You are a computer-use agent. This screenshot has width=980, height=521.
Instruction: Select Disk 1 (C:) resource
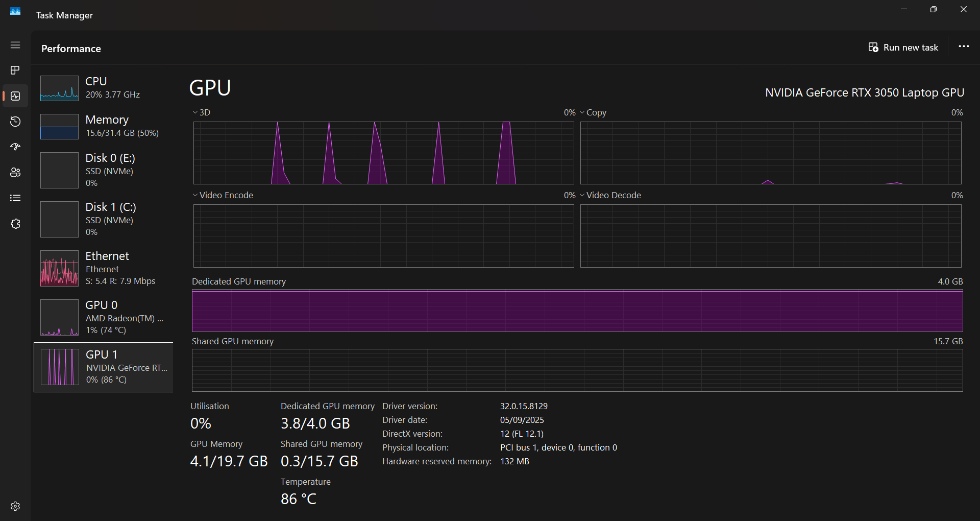tap(104, 219)
